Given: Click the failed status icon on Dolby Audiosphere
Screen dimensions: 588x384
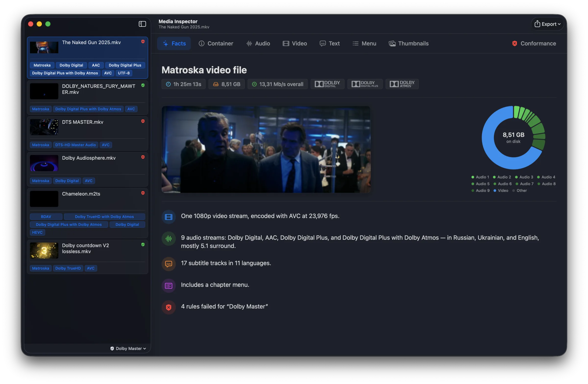Looking at the screenshot, I should click(143, 157).
